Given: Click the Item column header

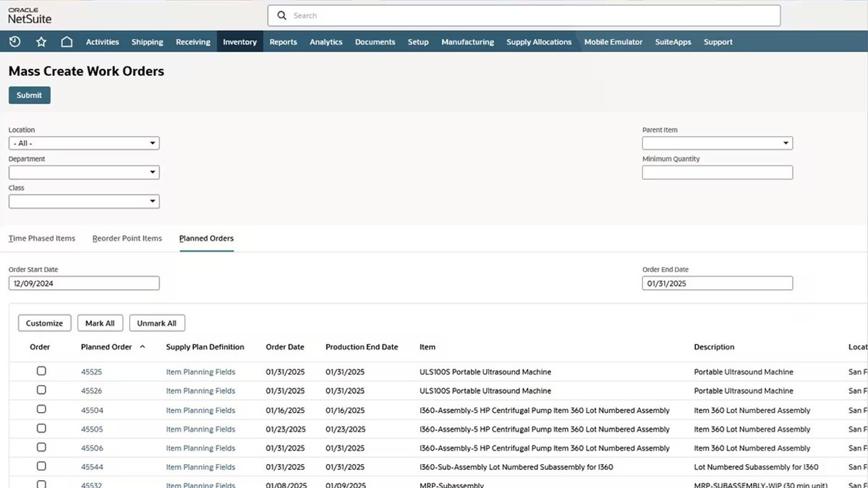Looking at the screenshot, I should click(x=427, y=347).
